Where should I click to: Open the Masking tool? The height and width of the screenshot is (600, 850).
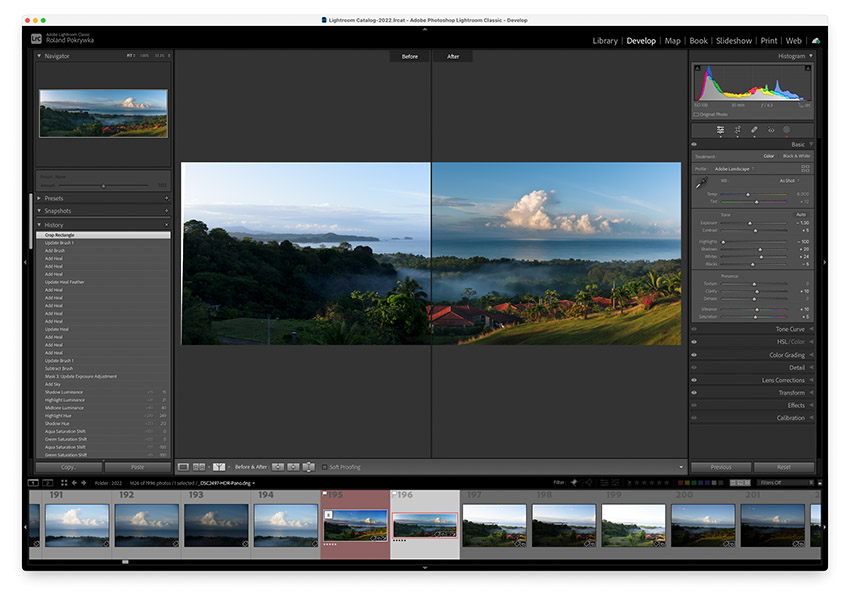[x=786, y=130]
